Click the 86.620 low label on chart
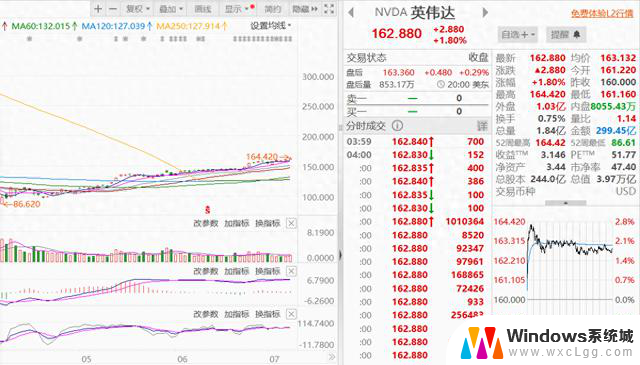The image size is (640, 365). pos(26,204)
